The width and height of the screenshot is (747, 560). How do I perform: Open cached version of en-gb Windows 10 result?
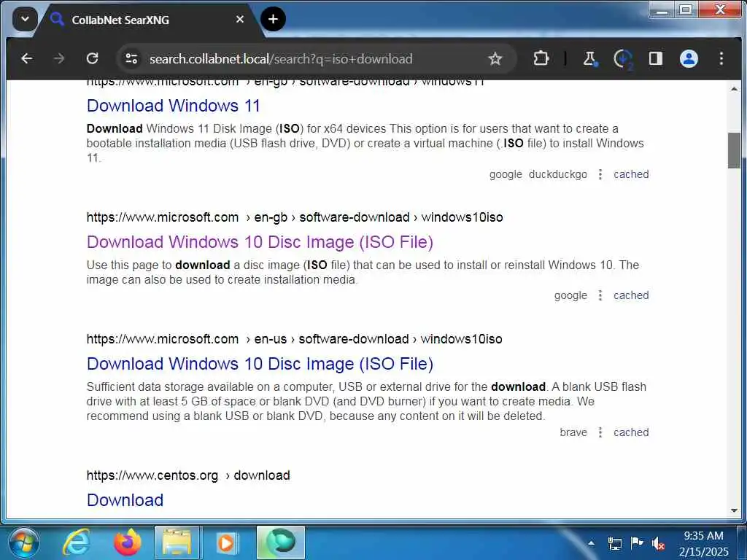coord(631,295)
